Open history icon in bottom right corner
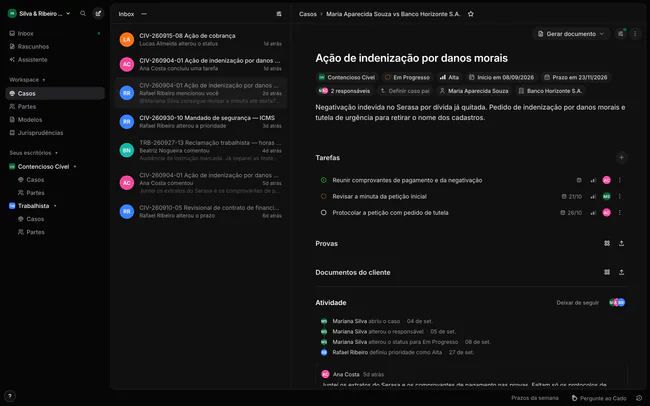650x406 pixels. coord(639,398)
